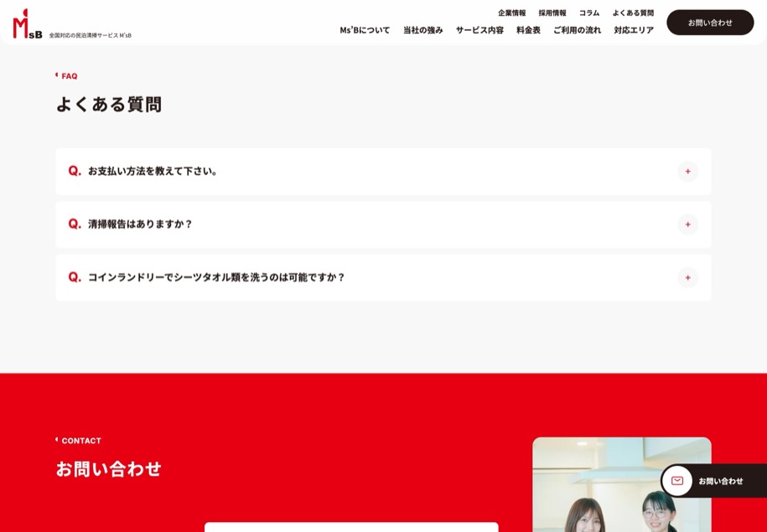The height and width of the screenshot is (532, 767).
Task: Click the tagline 全国対応の民泊清掃サービス M'sB
Action: 90,36
